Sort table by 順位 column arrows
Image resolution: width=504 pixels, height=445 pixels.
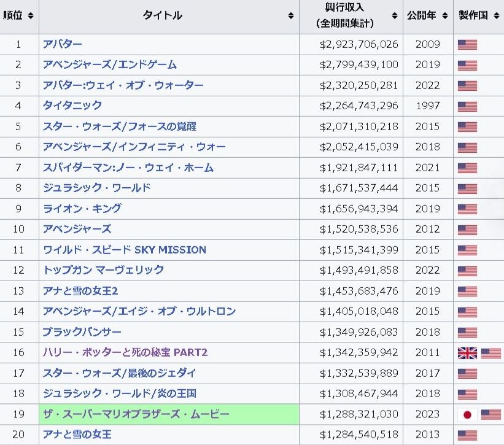[31, 16]
